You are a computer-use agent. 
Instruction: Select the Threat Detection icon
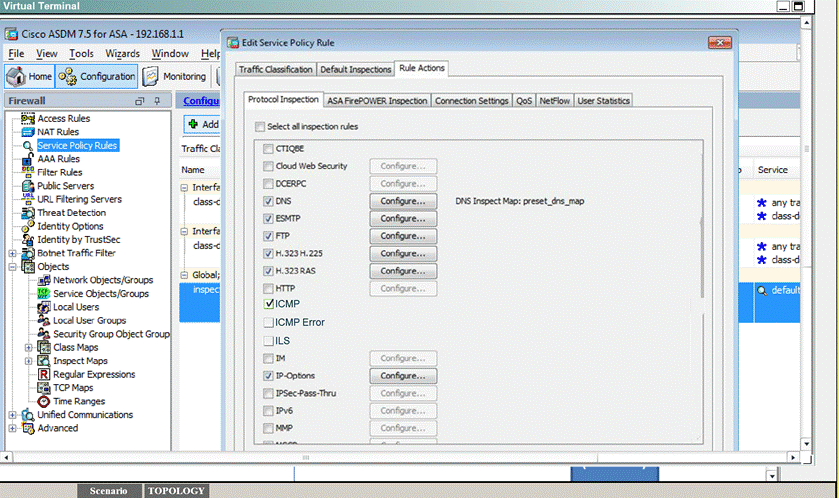[x=28, y=213]
